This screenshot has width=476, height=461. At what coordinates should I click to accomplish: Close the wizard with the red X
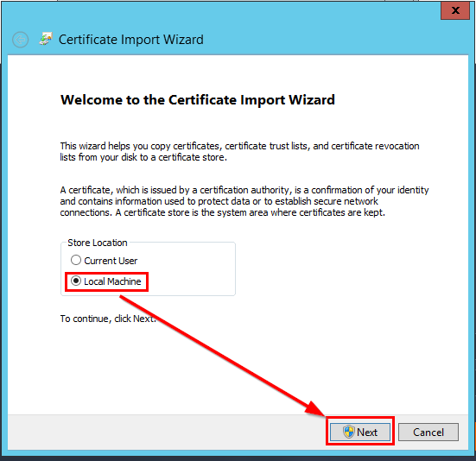455,10
